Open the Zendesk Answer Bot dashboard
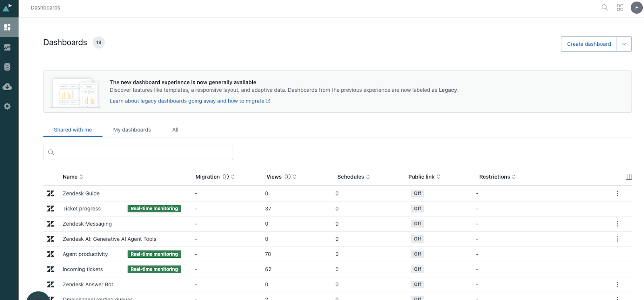This screenshot has width=644, height=300. click(88, 284)
